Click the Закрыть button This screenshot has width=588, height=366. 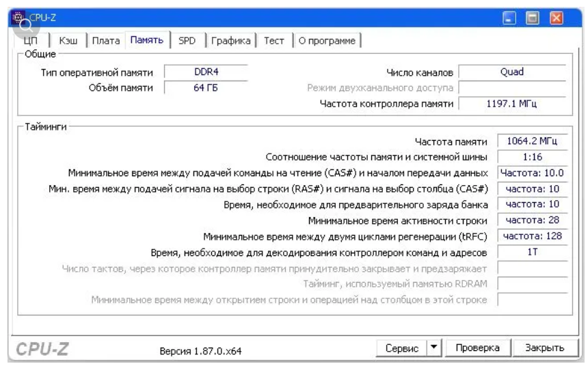[544, 348]
